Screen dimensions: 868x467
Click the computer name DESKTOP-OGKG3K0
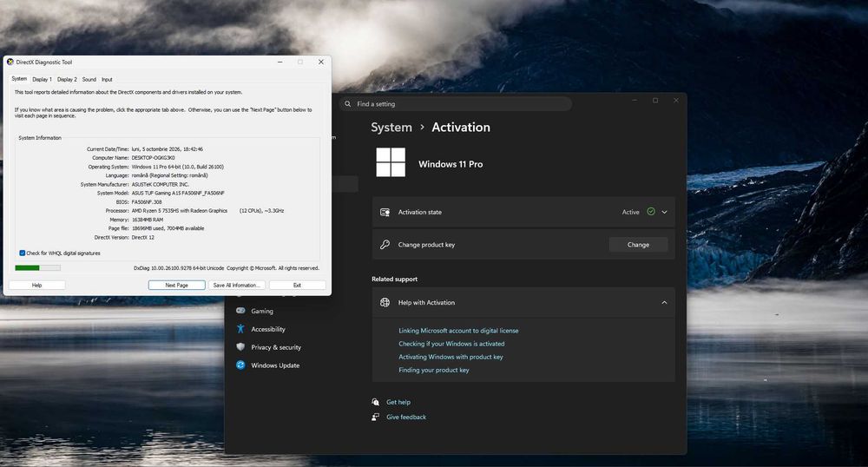(x=154, y=158)
